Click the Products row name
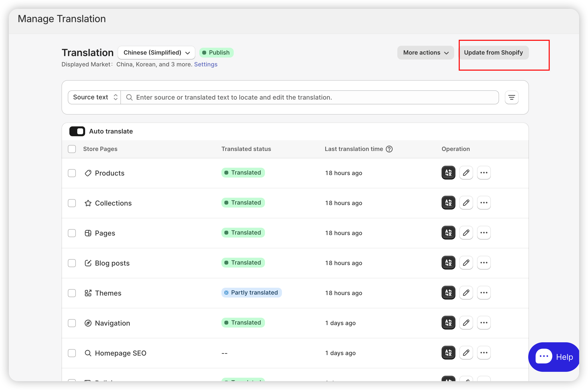This screenshot has height=390, width=588. point(109,173)
